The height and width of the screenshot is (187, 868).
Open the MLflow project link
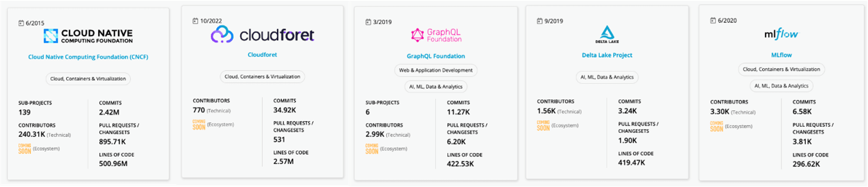tap(781, 55)
